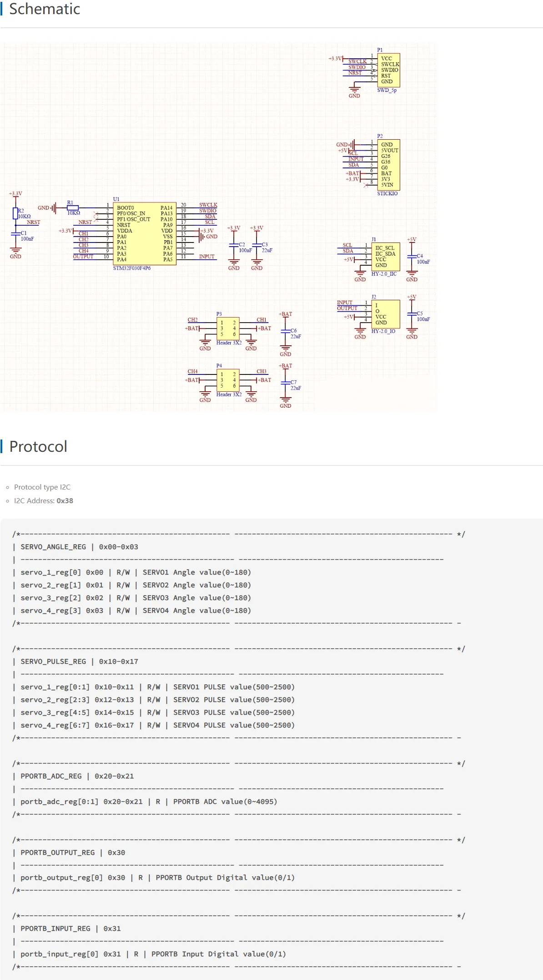This screenshot has width=543, height=980.
Task: Click the I2C address 0x38 text
Action: pyautogui.click(x=65, y=500)
